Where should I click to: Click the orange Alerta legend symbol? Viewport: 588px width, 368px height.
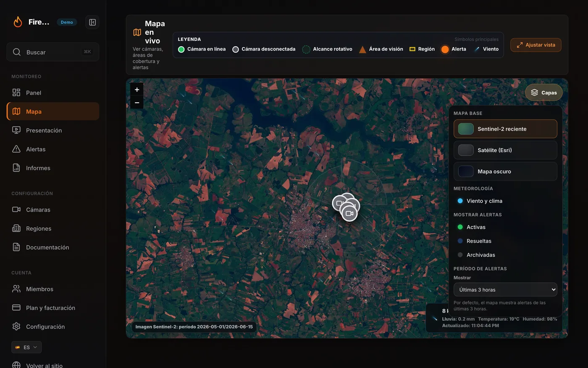coord(445,49)
